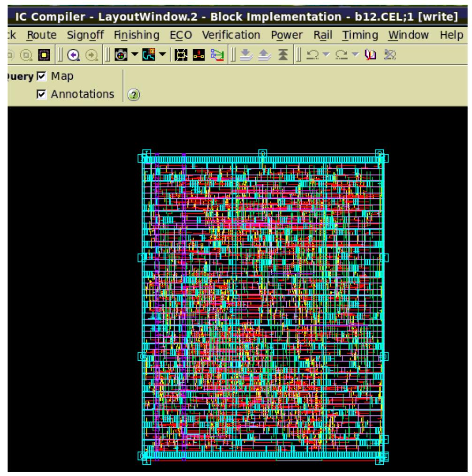Image resolution: width=472 pixels, height=476 pixels.
Task: Click the flatten hierarchy icon
Action: coord(283,54)
